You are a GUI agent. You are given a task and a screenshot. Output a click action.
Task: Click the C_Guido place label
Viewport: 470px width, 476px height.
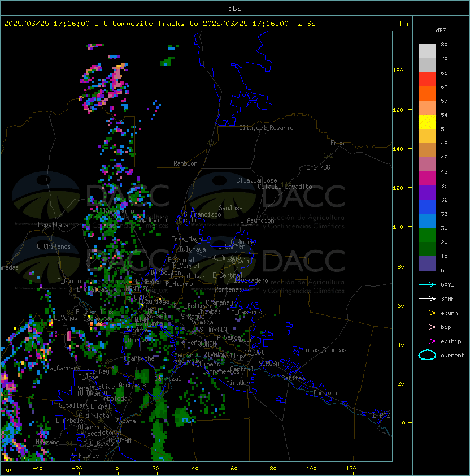click(69, 281)
